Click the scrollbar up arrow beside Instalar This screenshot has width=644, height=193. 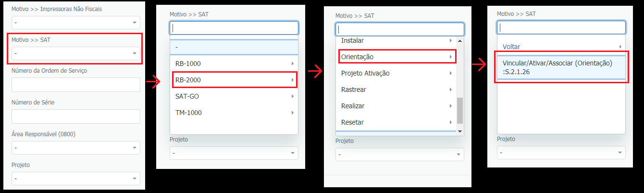(x=460, y=41)
